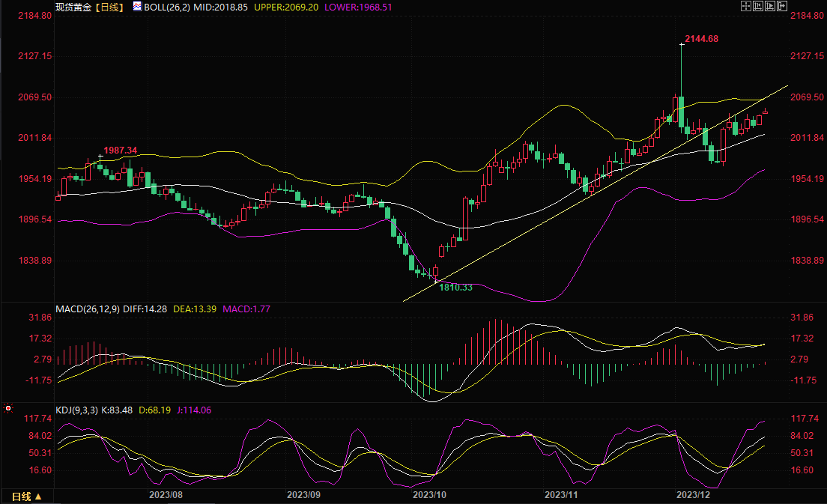Click the 2144.68 high price marker
827x504 pixels.
[702, 39]
